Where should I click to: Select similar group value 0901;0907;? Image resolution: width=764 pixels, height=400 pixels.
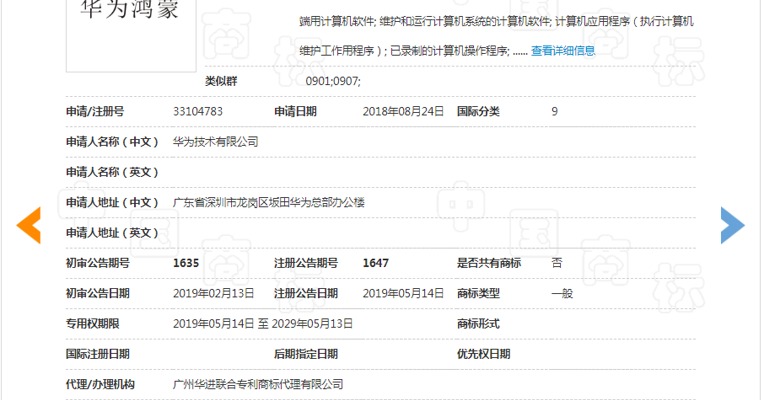[333, 81]
